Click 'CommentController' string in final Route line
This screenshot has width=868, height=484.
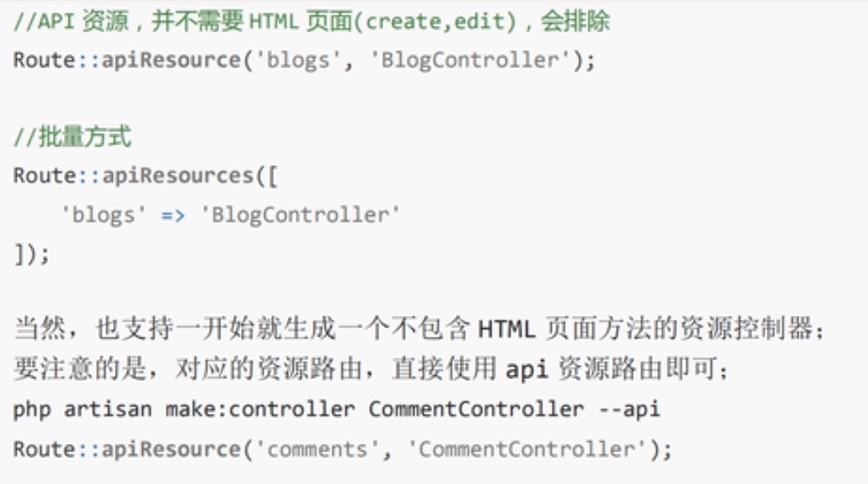[x=526, y=449]
